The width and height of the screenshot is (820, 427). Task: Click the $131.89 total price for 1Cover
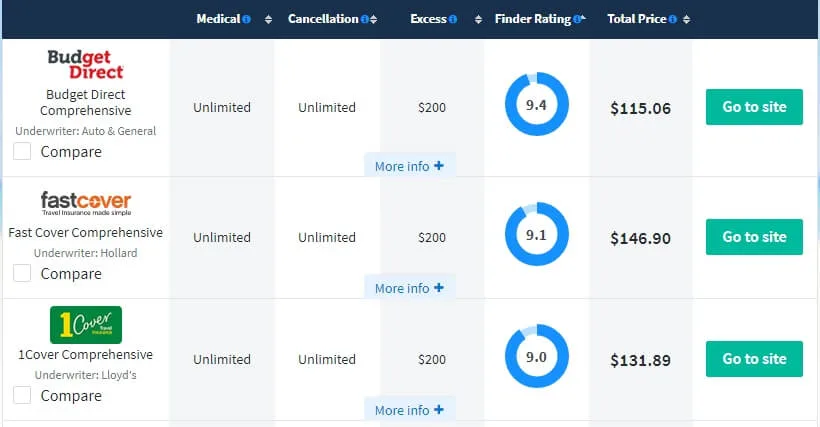pyautogui.click(x=640, y=360)
